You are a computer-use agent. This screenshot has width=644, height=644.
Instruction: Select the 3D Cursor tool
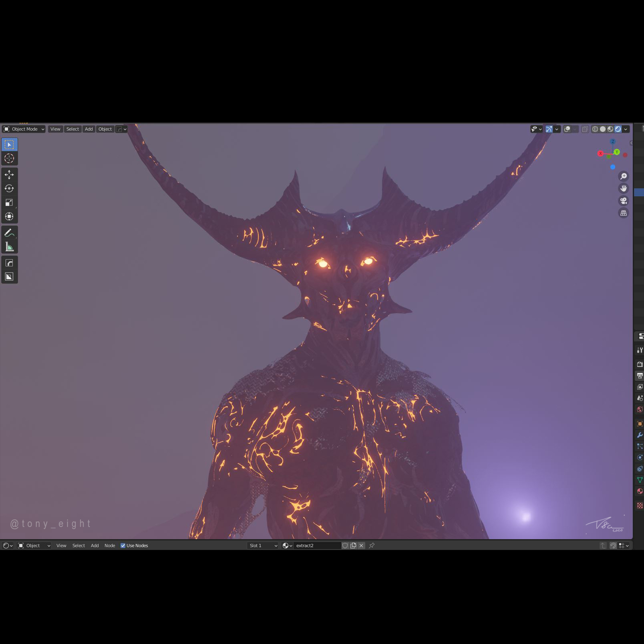9,158
